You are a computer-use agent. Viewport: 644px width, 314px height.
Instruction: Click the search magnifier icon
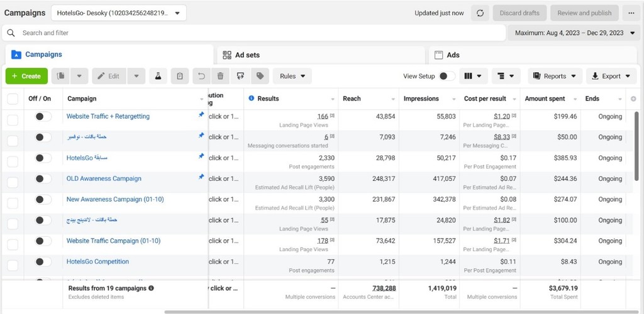click(11, 33)
